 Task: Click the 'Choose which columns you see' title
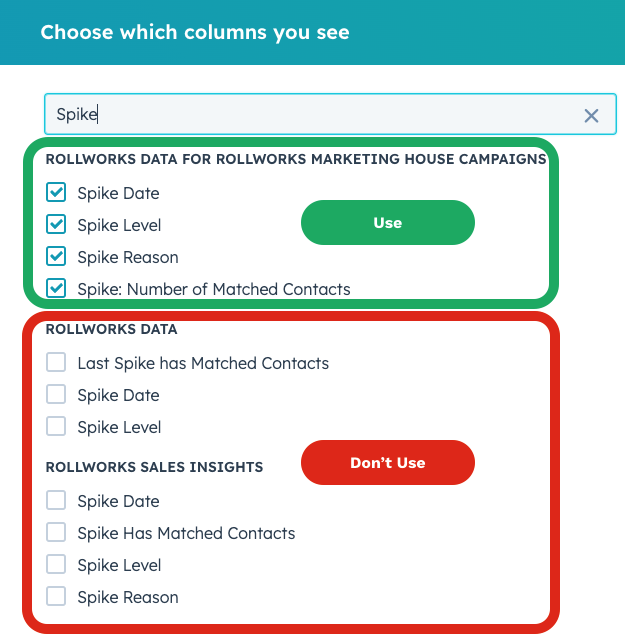click(x=195, y=32)
